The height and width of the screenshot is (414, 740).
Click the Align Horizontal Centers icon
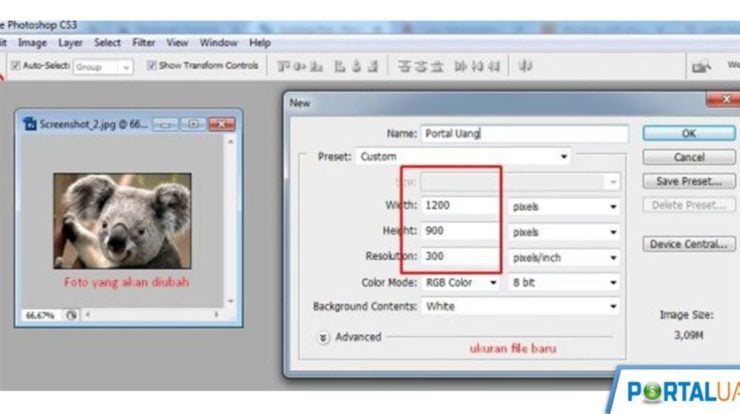point(356,67)
